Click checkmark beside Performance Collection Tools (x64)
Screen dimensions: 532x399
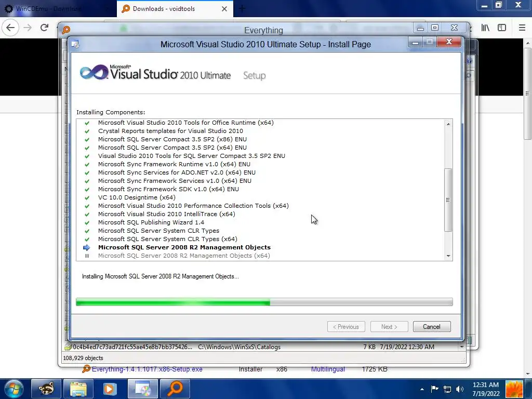(x=87, y=206)
